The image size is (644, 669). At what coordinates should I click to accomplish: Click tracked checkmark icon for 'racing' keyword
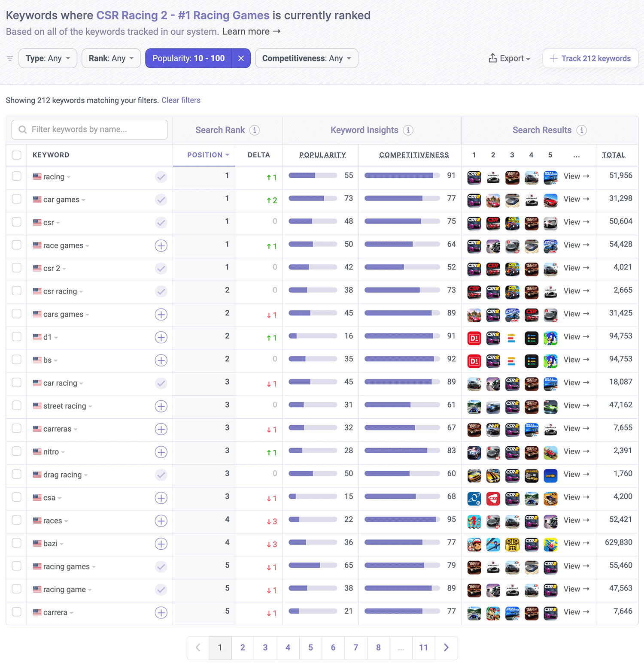coord(161,177)
